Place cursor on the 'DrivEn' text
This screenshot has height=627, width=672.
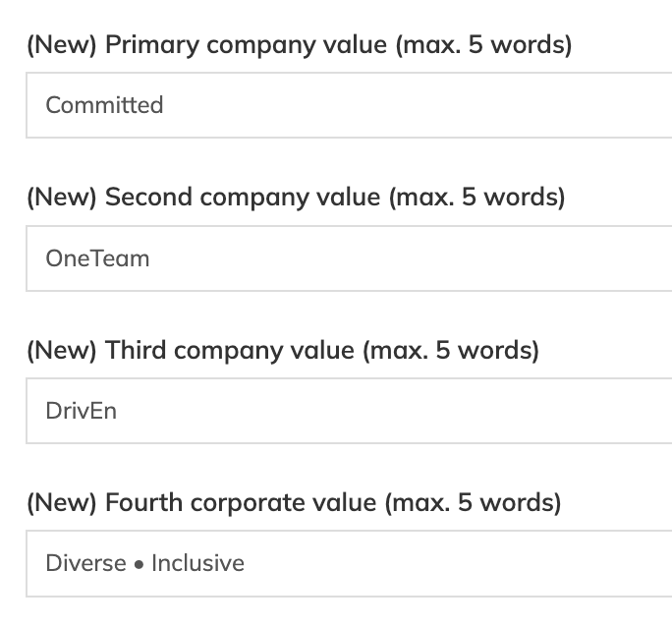pyautogui.click(x=81, y=411)
